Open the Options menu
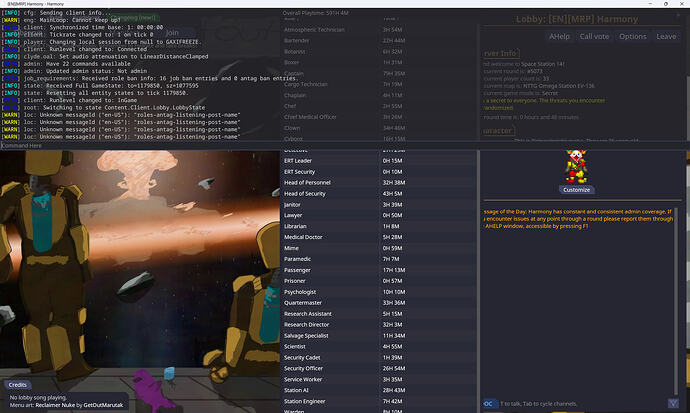Viewport: 690px width, 413px height. coord(633,37)
